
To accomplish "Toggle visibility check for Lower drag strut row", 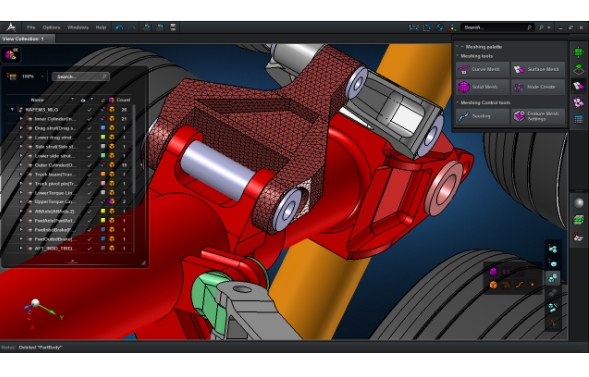I will click(89, 137).
